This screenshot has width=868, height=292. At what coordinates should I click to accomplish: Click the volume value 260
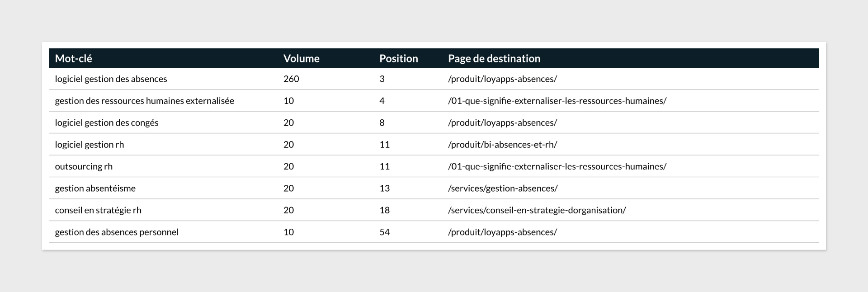[291, 79]
